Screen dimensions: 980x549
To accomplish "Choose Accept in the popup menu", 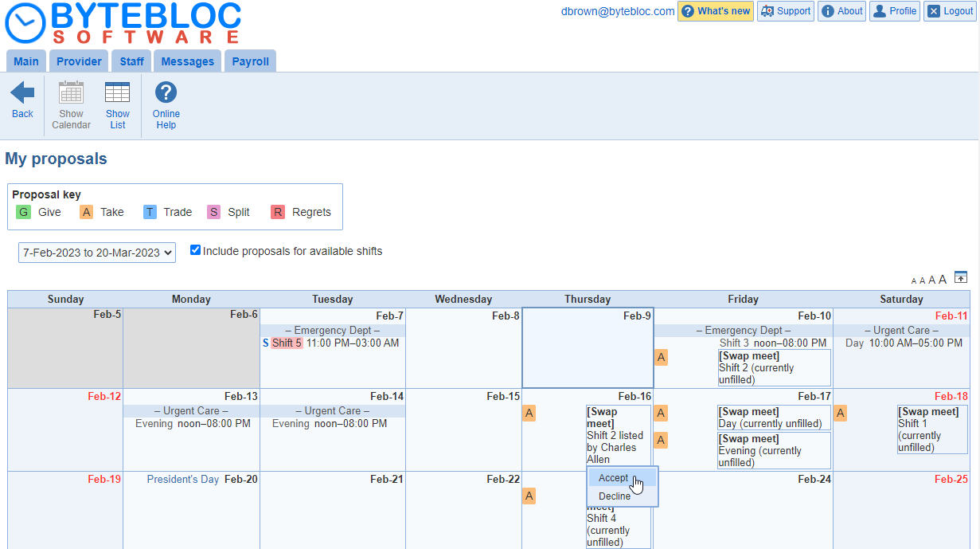I will [623, 478].
